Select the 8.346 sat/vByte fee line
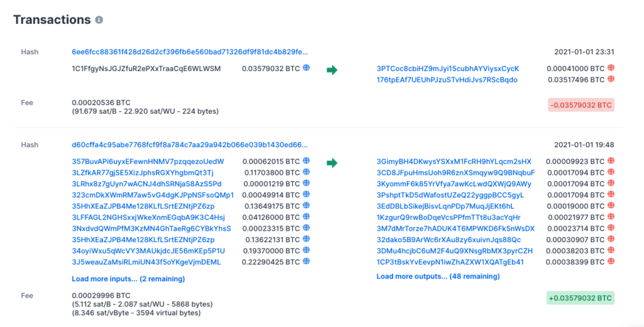This screenshot has width=644, height=327. coord(136,313)
